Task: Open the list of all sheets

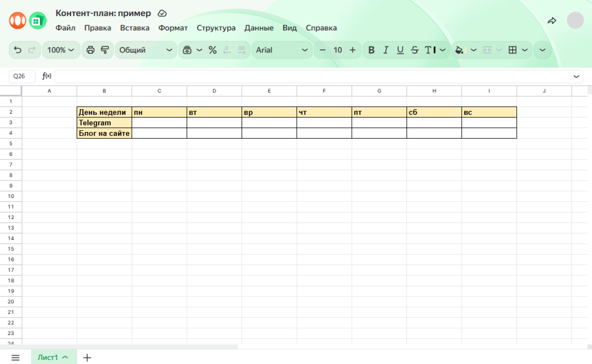Action: click(15, 357)
